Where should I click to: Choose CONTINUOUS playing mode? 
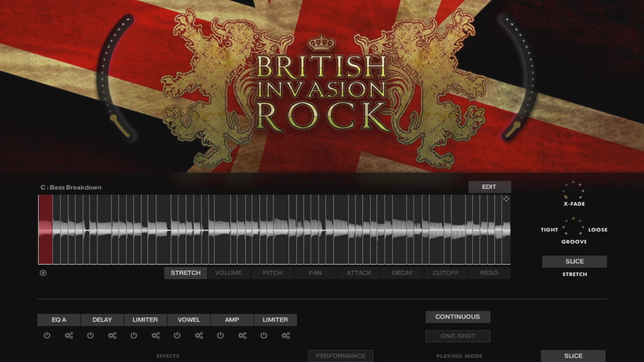tap(457, 317)
